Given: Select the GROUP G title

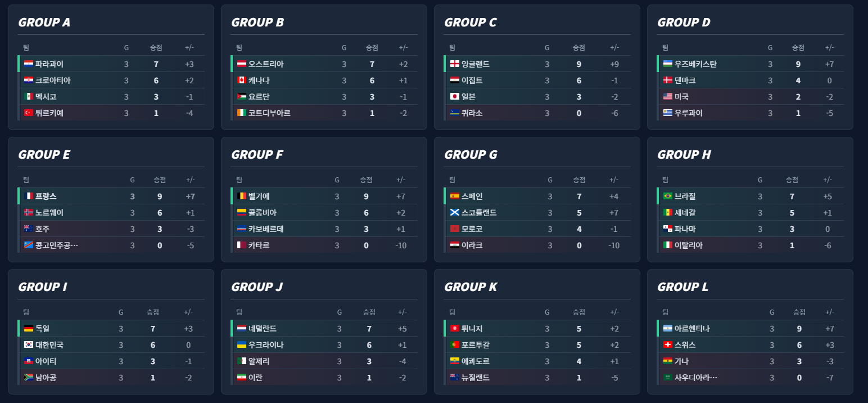Looking at the screenshot, I should pos(471,155).
